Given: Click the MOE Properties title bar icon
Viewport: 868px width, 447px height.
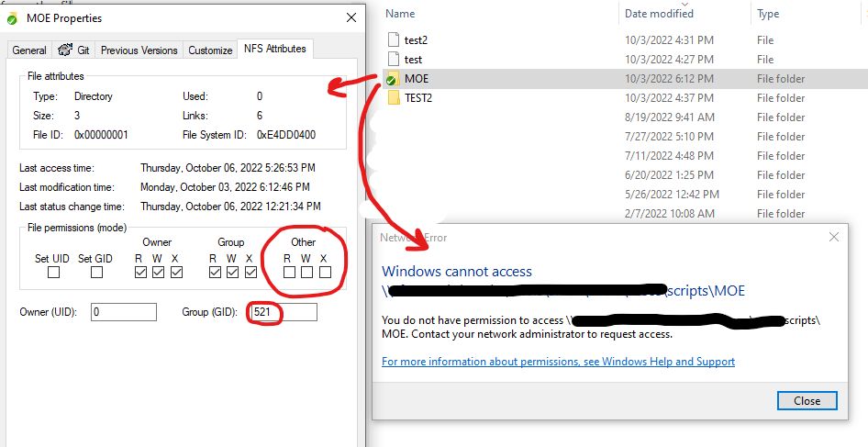Looking at the screenshot, I should pyautogui.click(x=12, y=18).
